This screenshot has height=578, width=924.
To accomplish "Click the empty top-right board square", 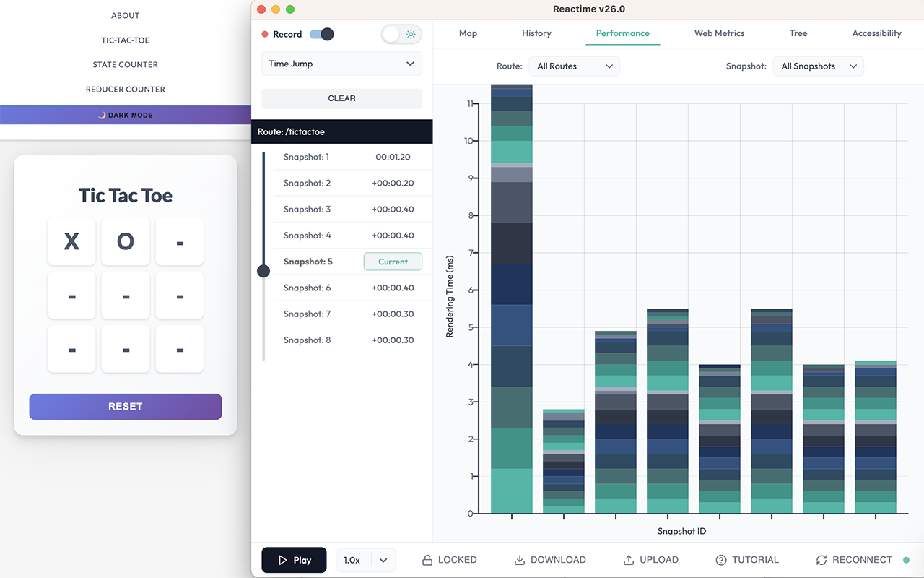I will click(180, 241).
